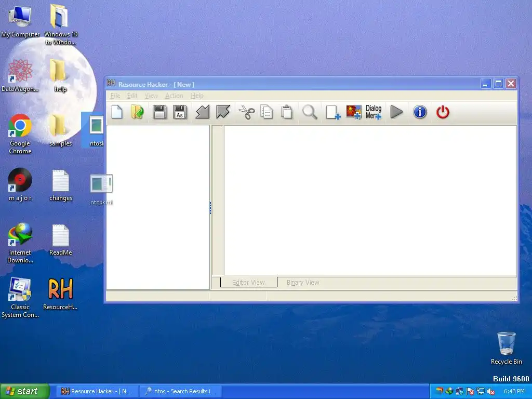
Task: Switch to the Editor View tab
Action: (249, 282)
